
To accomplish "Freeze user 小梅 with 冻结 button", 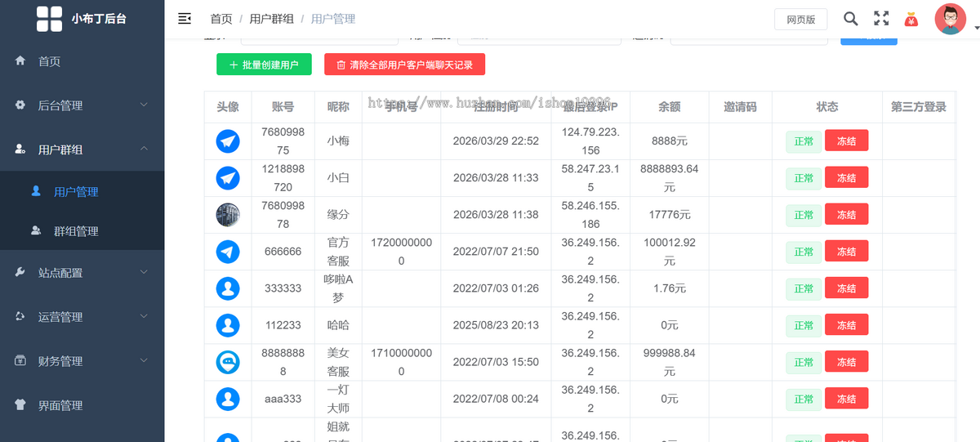I will tap(846, 141).
